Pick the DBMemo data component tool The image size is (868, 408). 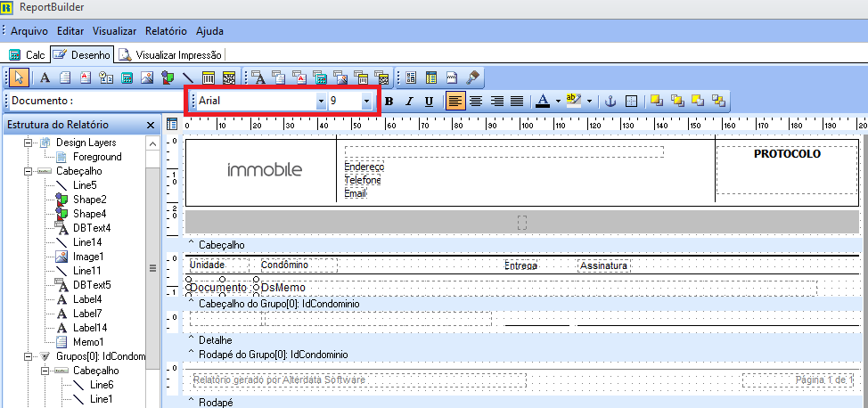pos(279,78)
